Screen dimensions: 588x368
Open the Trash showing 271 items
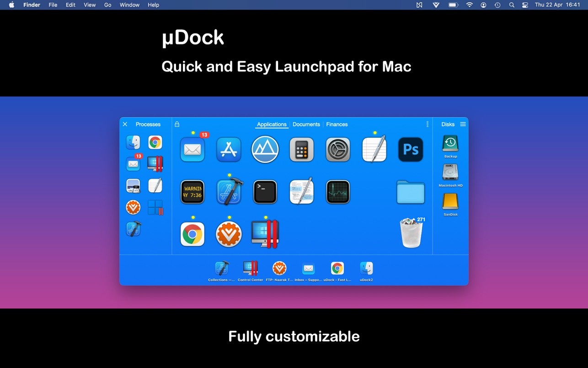pos(411,233)
